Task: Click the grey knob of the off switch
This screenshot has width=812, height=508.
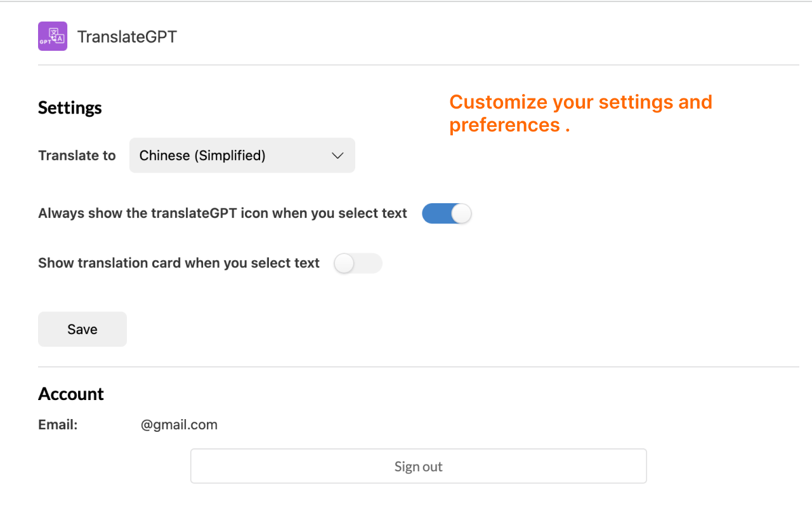Action: pos(344,264)
